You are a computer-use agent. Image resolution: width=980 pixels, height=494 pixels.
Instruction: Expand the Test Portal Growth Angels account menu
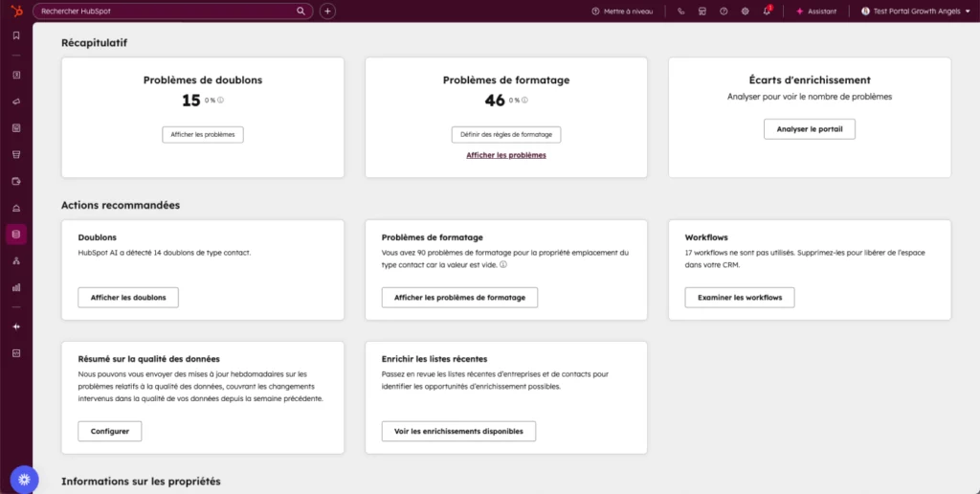point(916,11)
